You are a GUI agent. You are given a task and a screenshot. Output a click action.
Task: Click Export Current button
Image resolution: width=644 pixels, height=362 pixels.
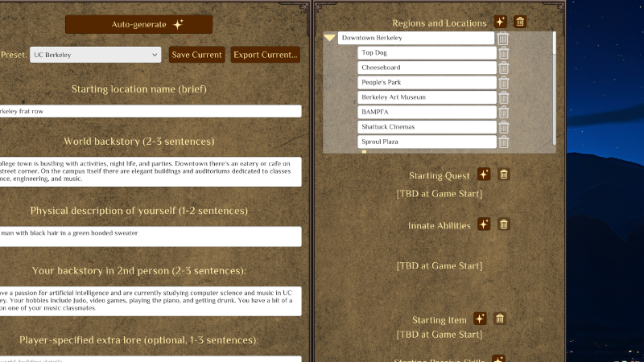tap(265, 55)
